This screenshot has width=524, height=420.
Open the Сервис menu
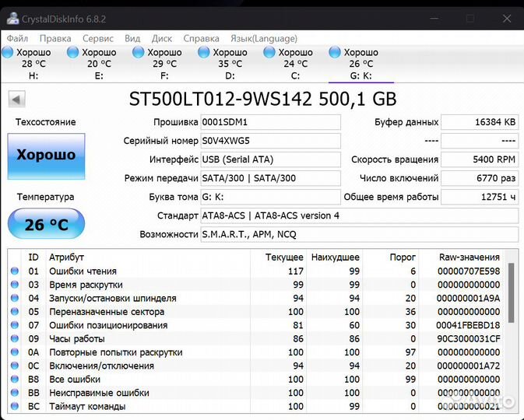point(98,39)
